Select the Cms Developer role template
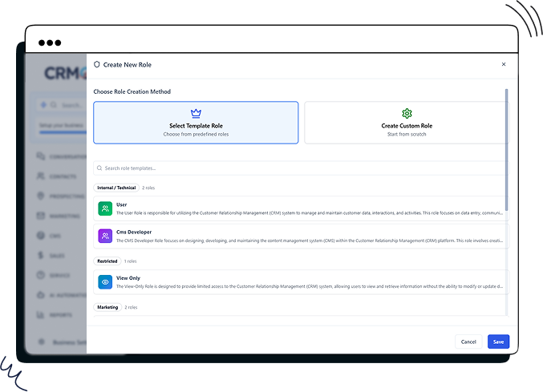The image size is (543, 392). (301, 236)
